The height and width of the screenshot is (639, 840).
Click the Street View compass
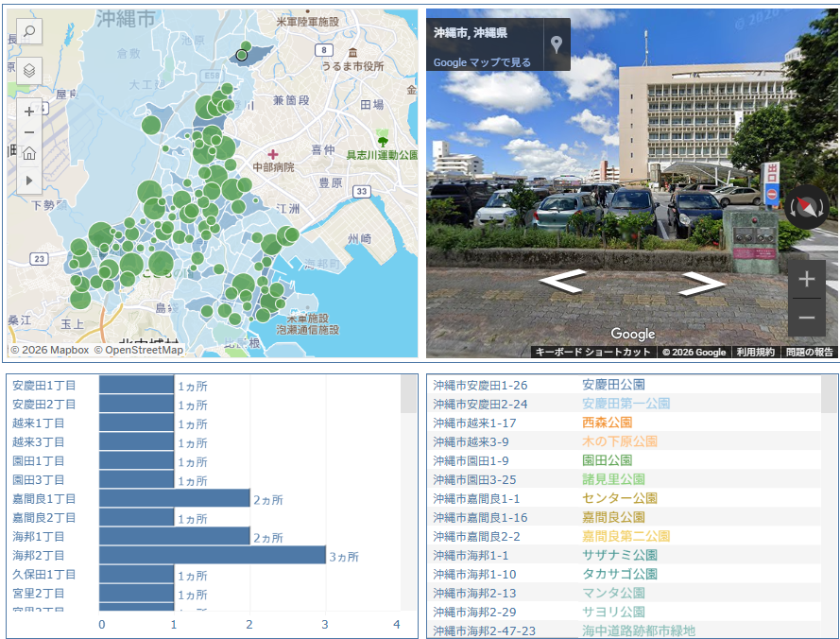click(x=806, y=204)
